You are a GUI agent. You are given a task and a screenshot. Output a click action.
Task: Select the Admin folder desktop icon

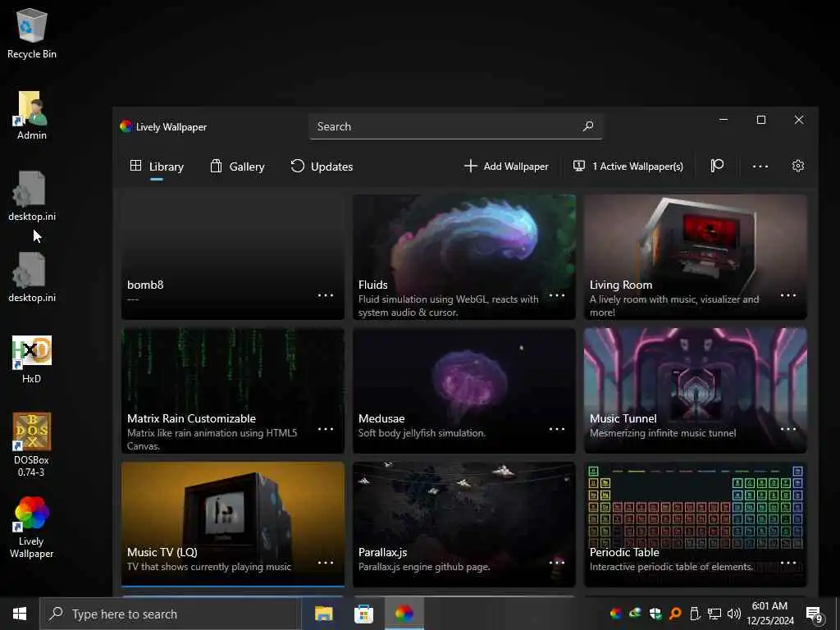[x=32, y=115]
